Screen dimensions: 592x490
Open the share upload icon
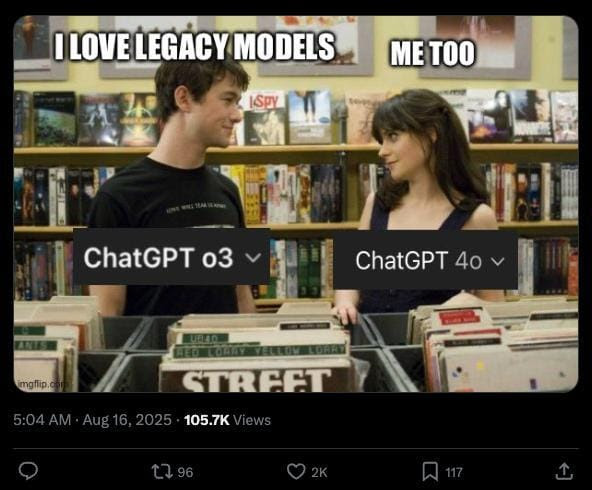(564, 472)
